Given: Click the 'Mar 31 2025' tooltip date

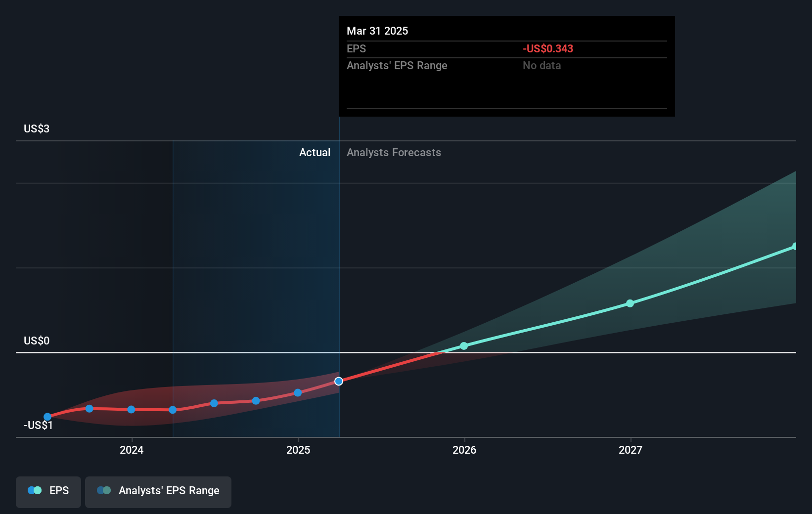Looking at the screenshot, I should point(377,31).
